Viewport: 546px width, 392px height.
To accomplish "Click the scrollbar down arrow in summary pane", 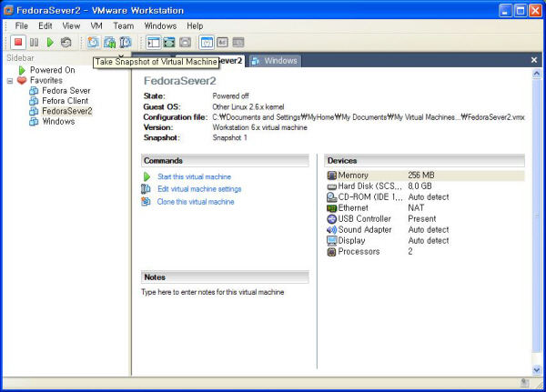I will point(537,369).
